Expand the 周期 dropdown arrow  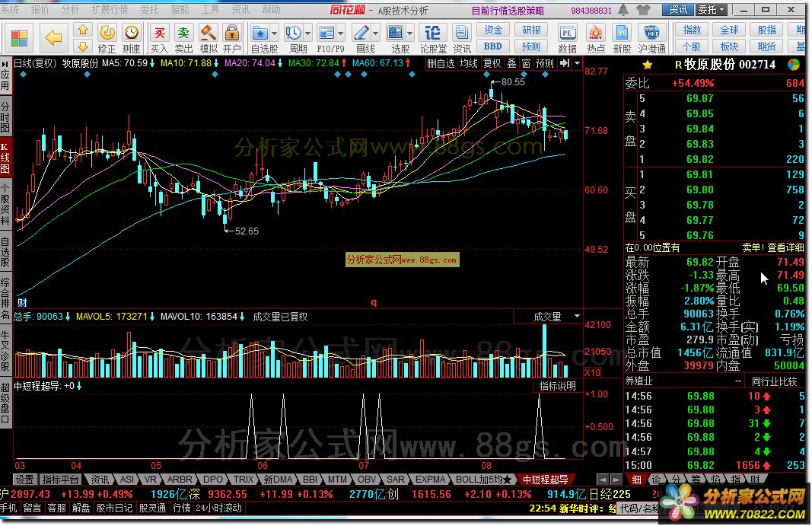click(307, 33)
